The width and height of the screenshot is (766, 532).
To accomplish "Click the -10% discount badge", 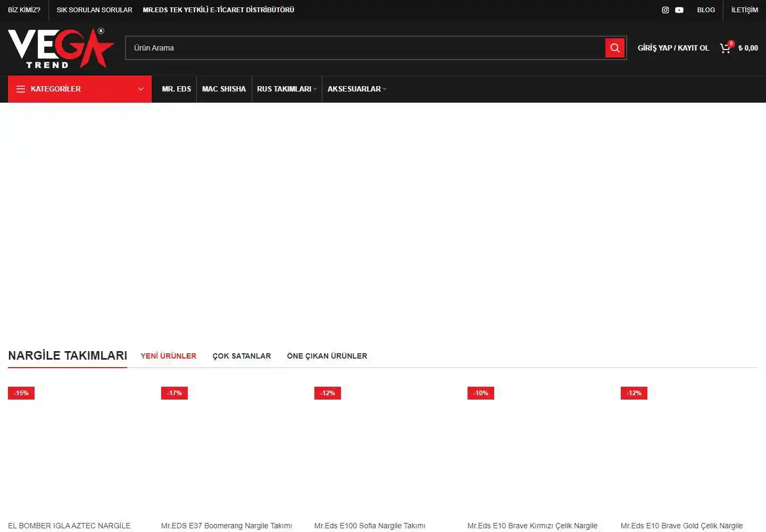I will click(481, 393).
